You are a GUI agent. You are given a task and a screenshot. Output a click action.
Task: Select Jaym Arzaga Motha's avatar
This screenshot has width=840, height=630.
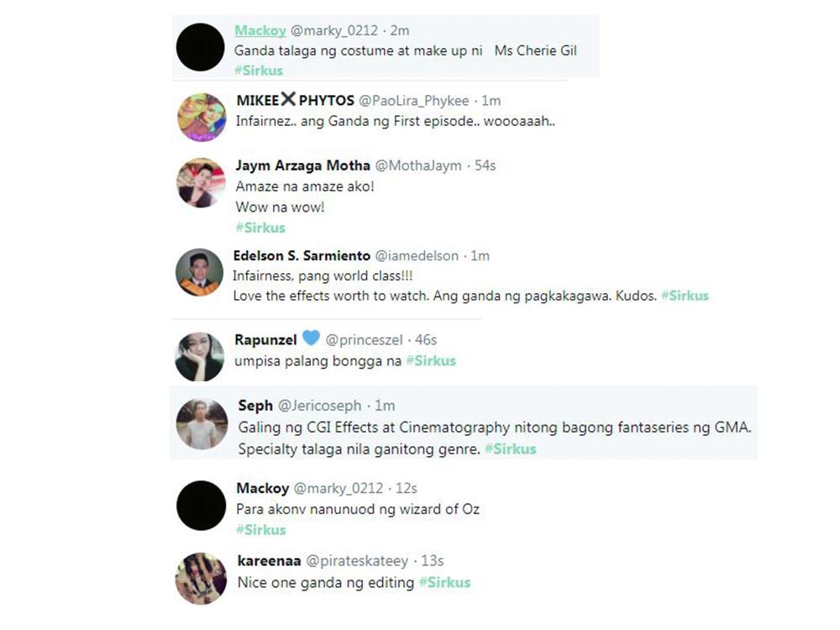click(202, 182)
